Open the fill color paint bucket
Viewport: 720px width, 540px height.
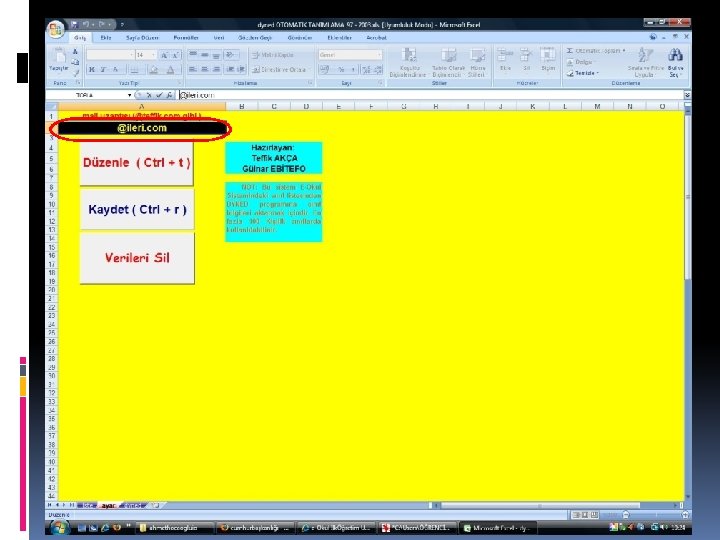[153, 70]
